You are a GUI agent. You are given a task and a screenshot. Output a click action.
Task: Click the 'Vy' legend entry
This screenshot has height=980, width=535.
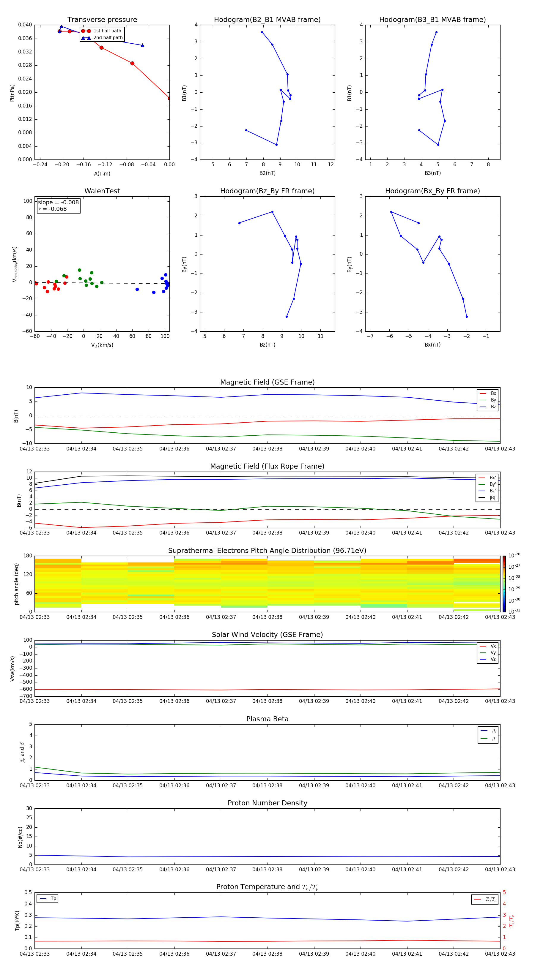[x=488, y=652]
